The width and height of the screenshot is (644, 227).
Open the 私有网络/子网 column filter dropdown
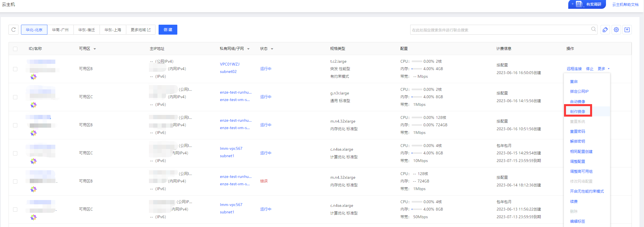(x=248, y=49)
